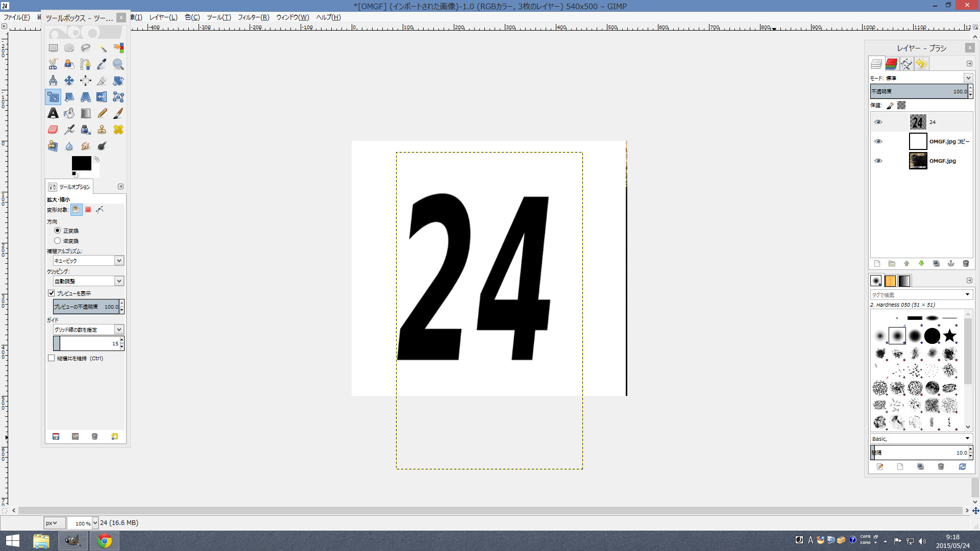This screenshot has width=980, height=551.
Task: Select the Bucket Fill tool
Action: click(69, 113)
